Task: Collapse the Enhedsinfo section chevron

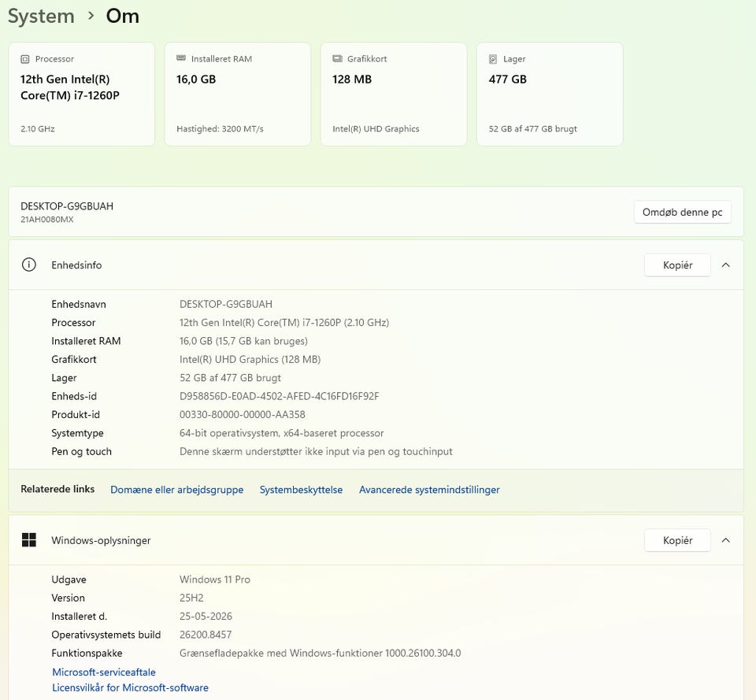Action: 725,265
